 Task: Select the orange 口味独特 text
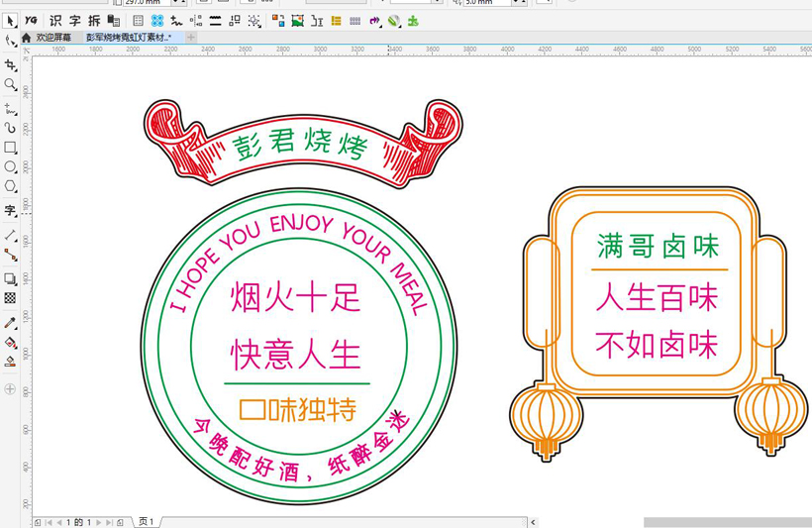tap(297, 409)
